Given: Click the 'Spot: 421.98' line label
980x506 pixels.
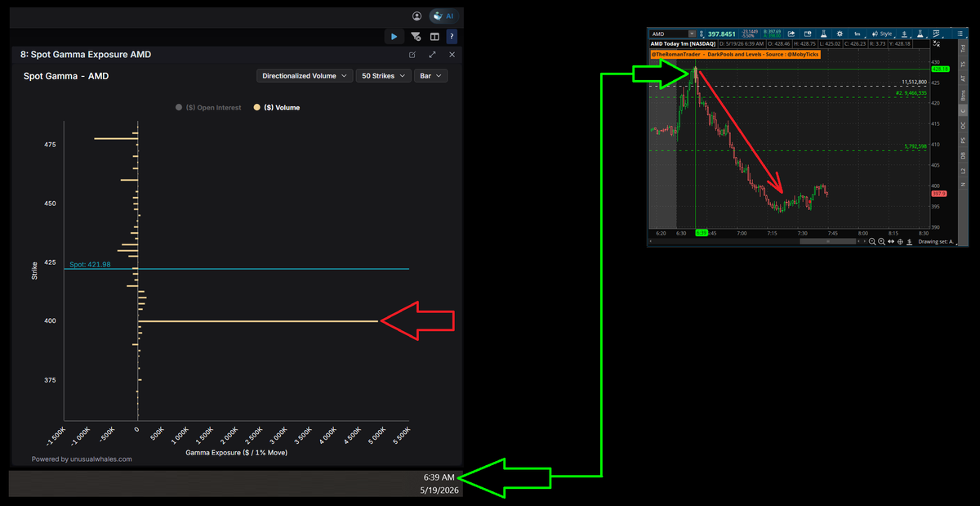Looking at the screenshot, I should (x=90, y=264).
